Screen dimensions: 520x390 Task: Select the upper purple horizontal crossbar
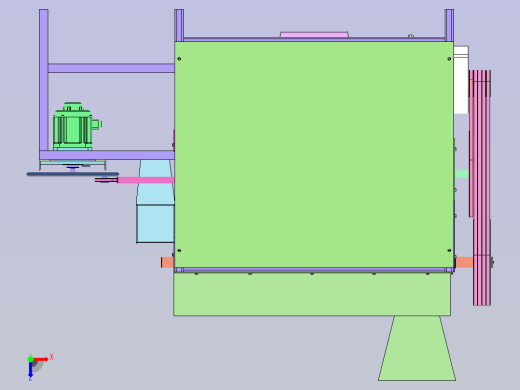111,68
